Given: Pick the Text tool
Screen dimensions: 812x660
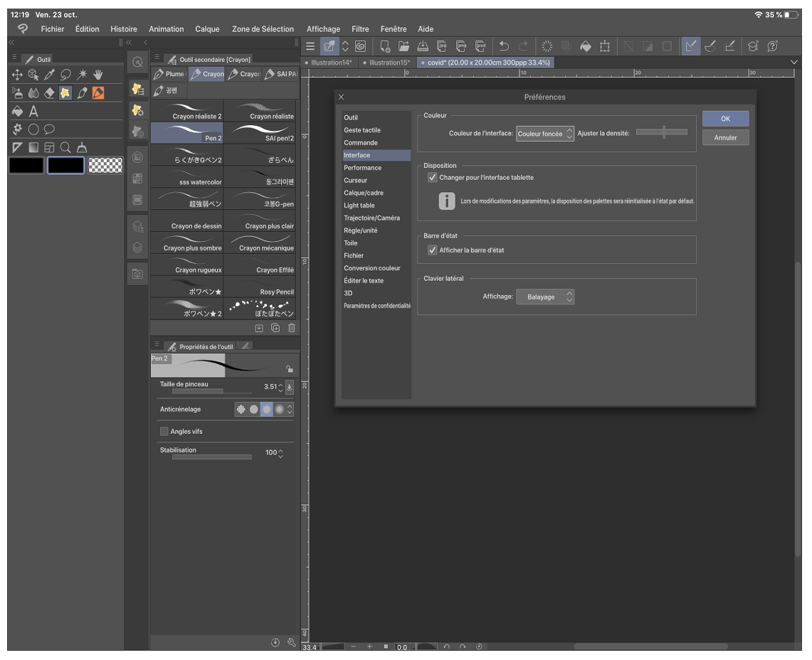Looking at the screenshot, I should coord(33,112).
